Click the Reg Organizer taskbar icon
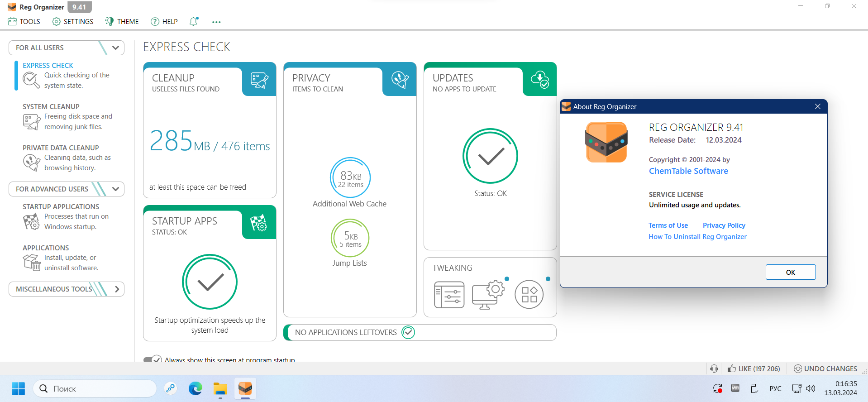Screen dimensions: 868x402 (x=245, y=388)
